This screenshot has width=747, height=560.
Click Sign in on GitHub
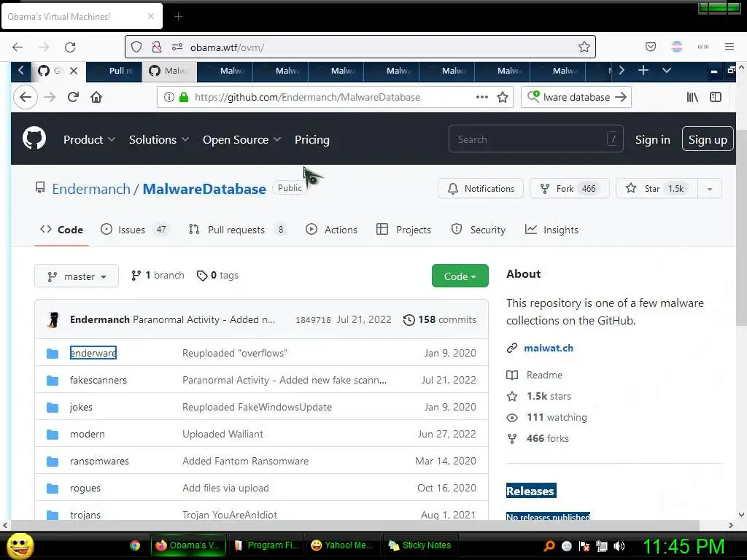(653, 139)
